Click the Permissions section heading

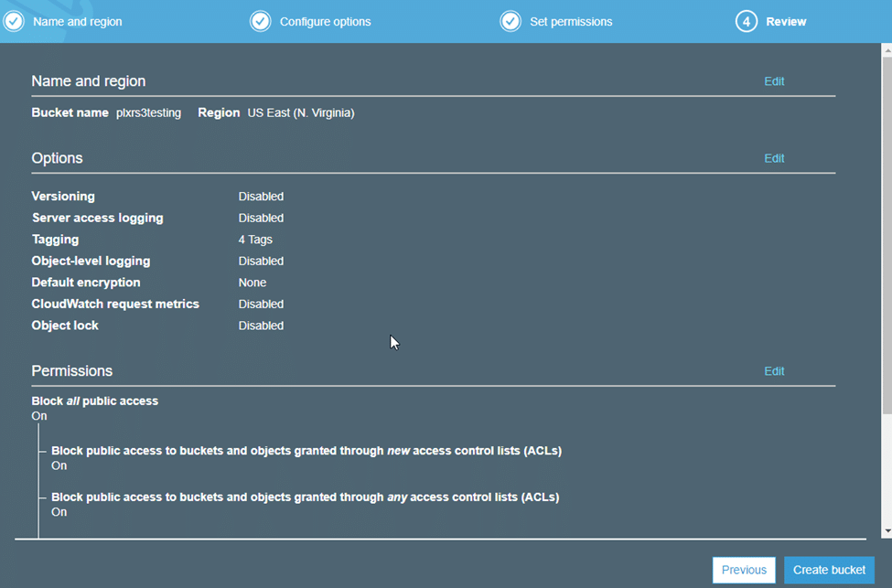coord(72,370)
